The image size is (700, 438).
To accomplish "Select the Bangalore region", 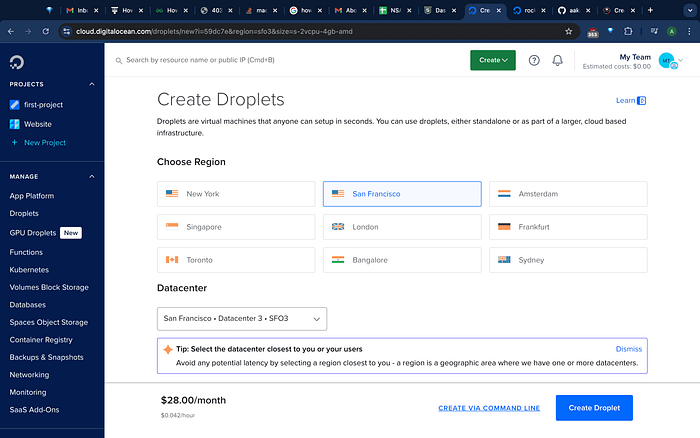I will tap(402, 260).
